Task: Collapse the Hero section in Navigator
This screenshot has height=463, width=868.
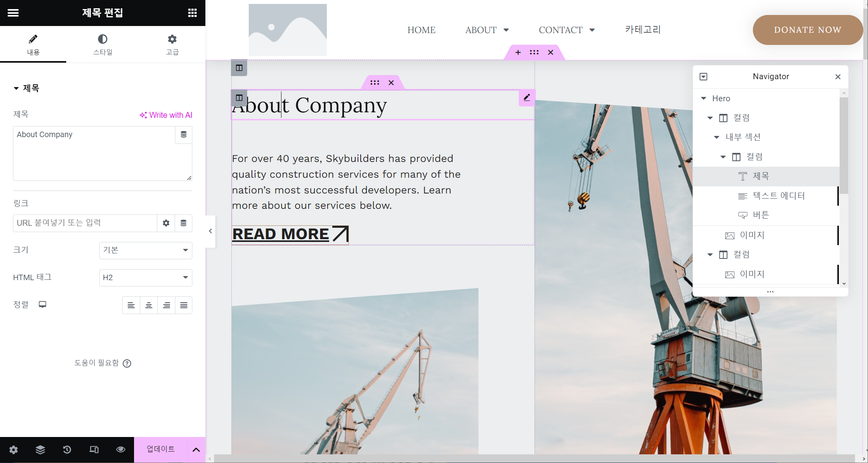Action: coord(704,99)
